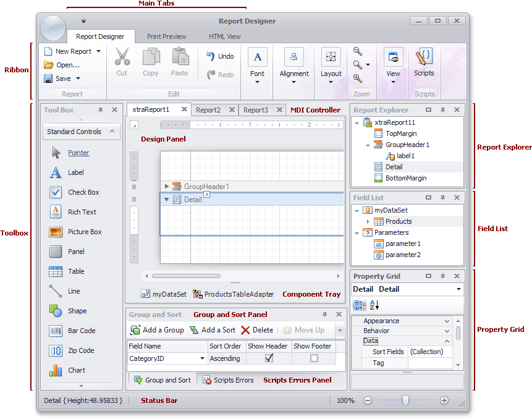Image resolution: width=532 pixels, height=419 pixels.
Task: Expand the GroupHeader1 band in design panel
Action: click(167, 186)
